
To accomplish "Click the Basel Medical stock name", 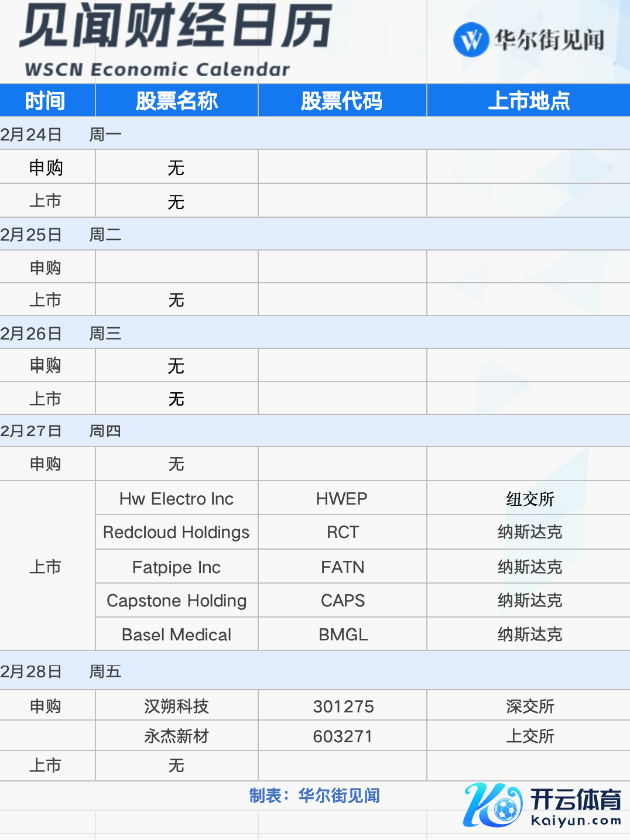I will [176, 635].
